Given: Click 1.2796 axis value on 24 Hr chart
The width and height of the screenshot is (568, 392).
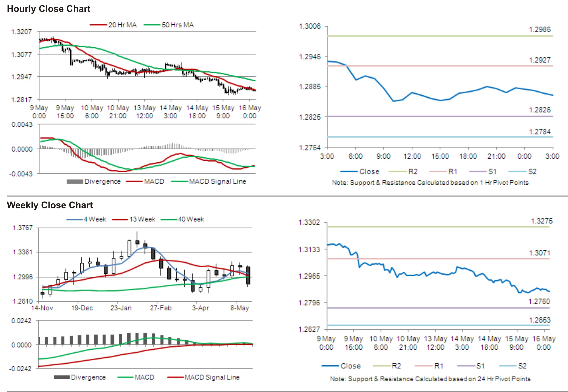Looking at the screenshot, I should 309,303.
